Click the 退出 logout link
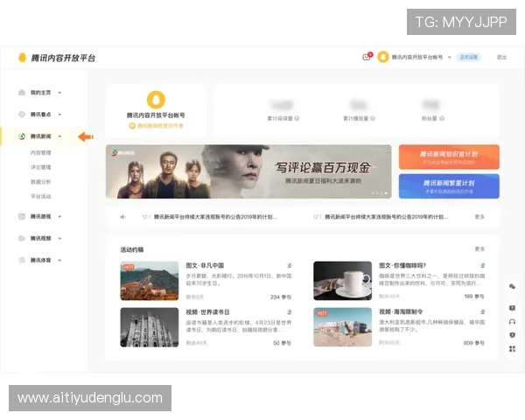 pos(501,57)
